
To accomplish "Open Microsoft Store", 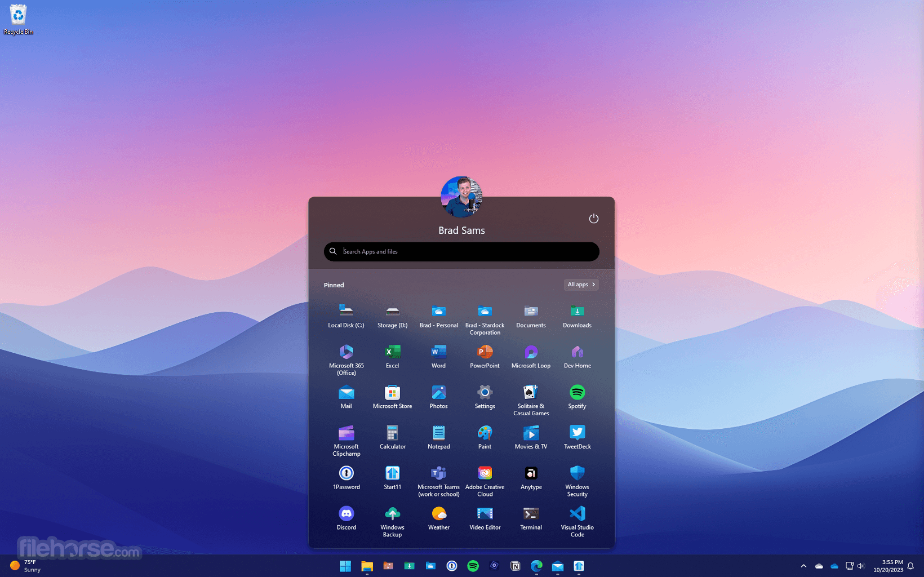I will pos(392,397).
